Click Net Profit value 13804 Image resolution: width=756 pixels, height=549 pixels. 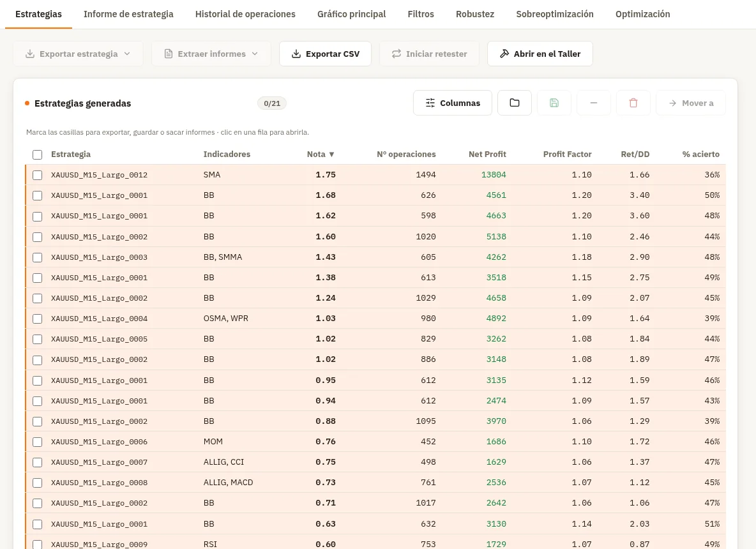point(494,174)
